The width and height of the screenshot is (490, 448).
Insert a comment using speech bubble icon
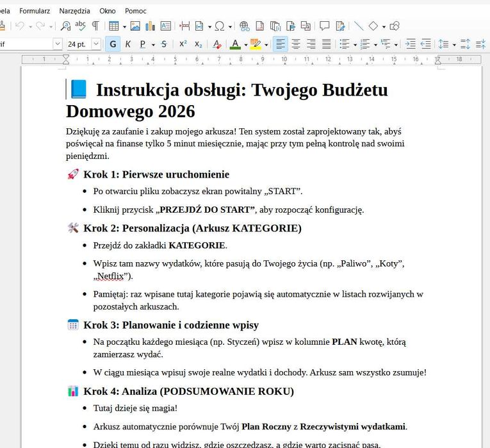325,26
